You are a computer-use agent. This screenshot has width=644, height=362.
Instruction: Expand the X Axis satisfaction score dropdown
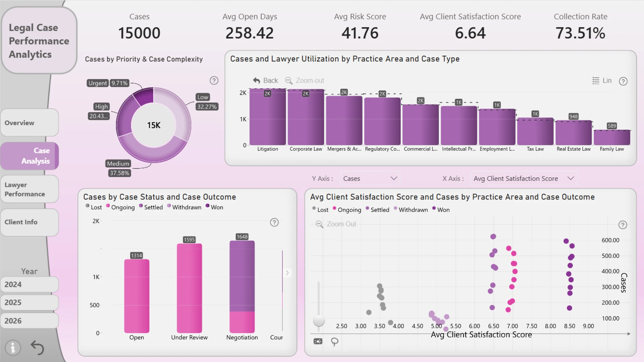tap(524, 179)
